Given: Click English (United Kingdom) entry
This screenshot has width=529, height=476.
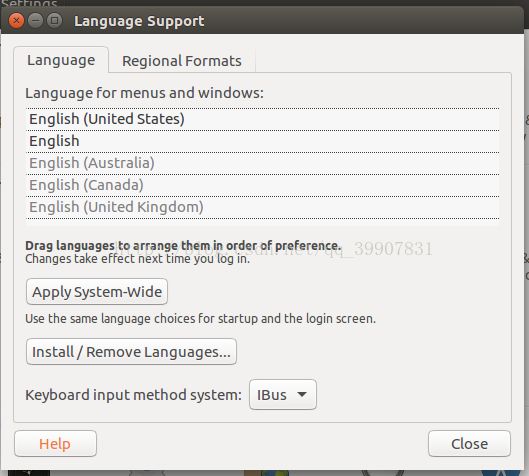Looking at the screenshot, I should [x=262, y=207].
